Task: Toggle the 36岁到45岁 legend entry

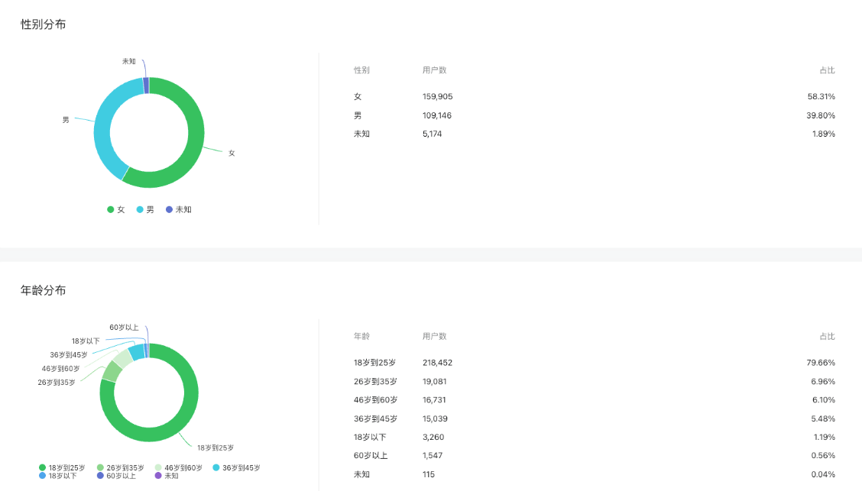Action: coord(236,467)
